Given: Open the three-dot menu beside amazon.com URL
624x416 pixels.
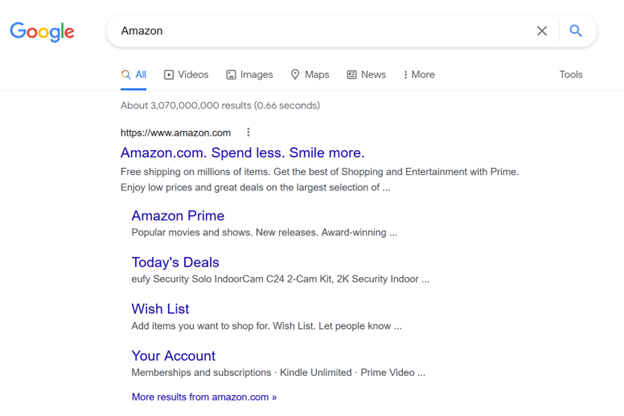Looking at the screenshot, I should pos(248,132).
